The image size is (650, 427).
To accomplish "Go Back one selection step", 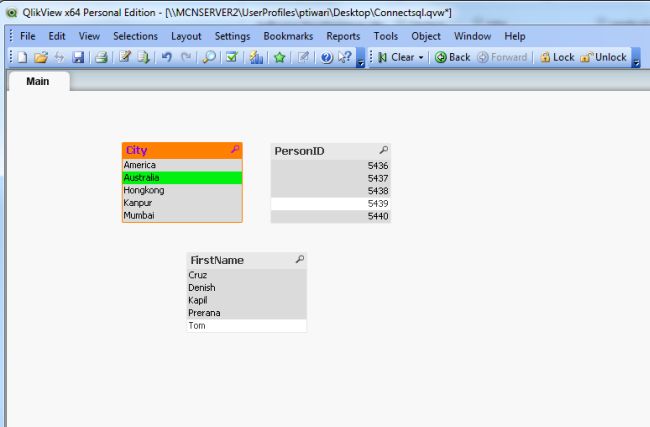I will coord(452,57).
